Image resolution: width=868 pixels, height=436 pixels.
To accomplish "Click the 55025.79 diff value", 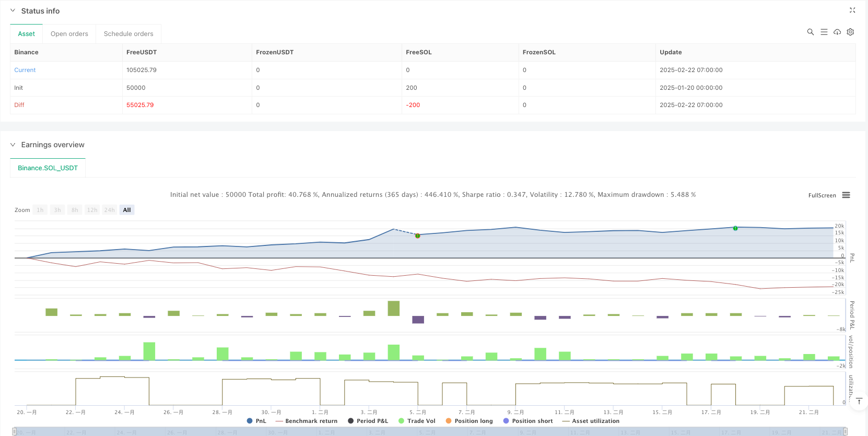I will point(140,105).
